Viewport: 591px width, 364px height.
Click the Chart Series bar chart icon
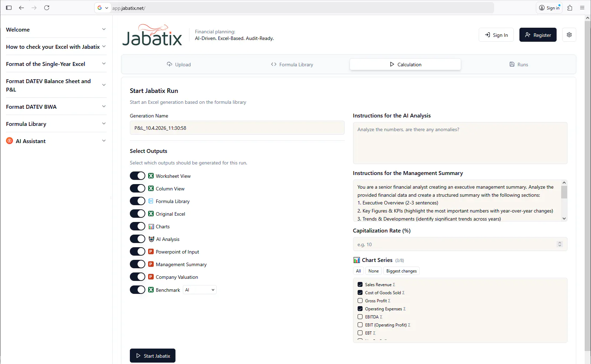coord(357,260)
